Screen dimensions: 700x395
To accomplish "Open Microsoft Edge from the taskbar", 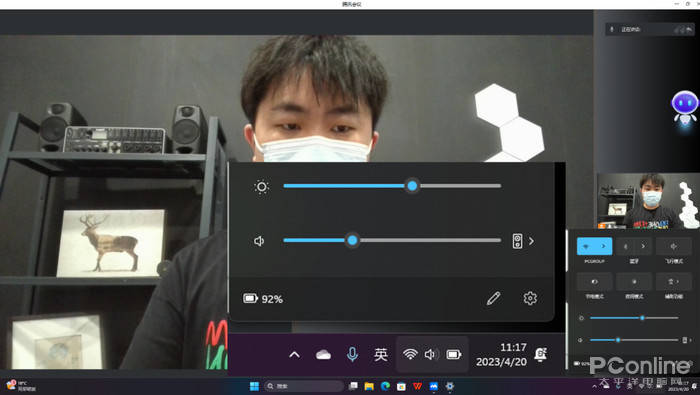I will click(x=385, y=386).
